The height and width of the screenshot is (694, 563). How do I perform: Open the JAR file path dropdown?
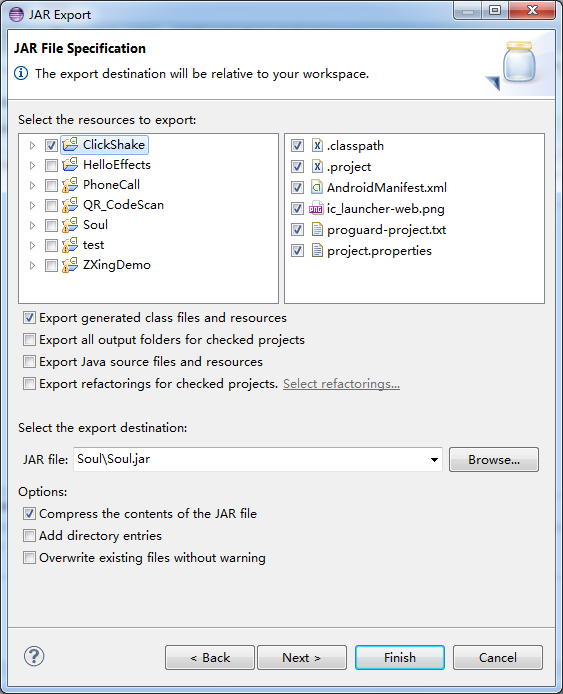434,460
